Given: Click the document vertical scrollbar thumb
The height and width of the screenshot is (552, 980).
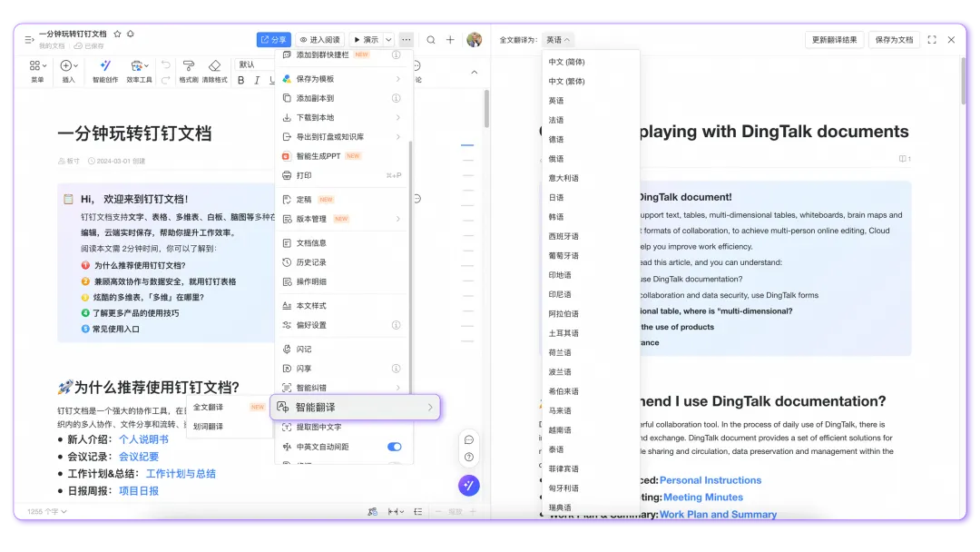Looking at the screenshot, I should 486,109.
